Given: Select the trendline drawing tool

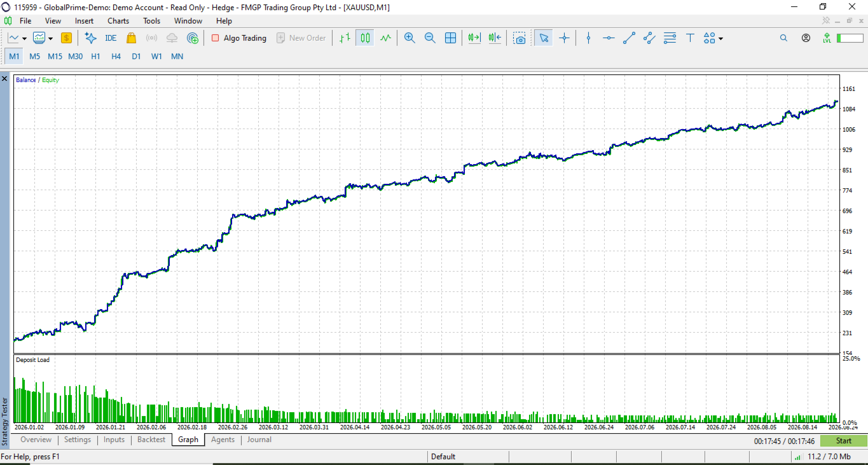Looking at the screenshot, I should 629,38.
